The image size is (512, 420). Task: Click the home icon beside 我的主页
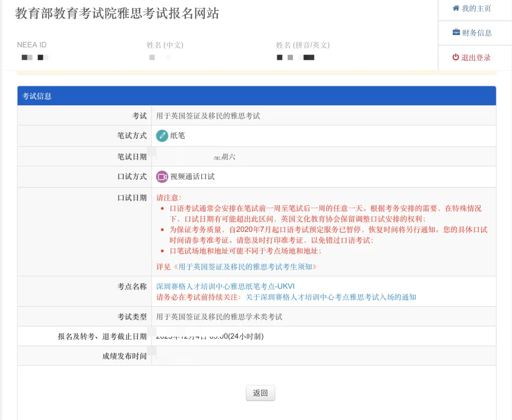(x=456, y=8)
